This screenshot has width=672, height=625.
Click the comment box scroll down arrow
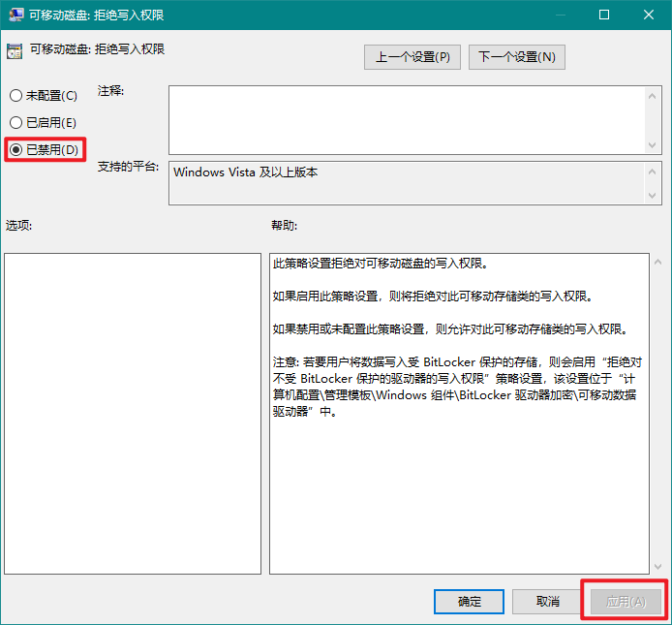coord(653,145)
